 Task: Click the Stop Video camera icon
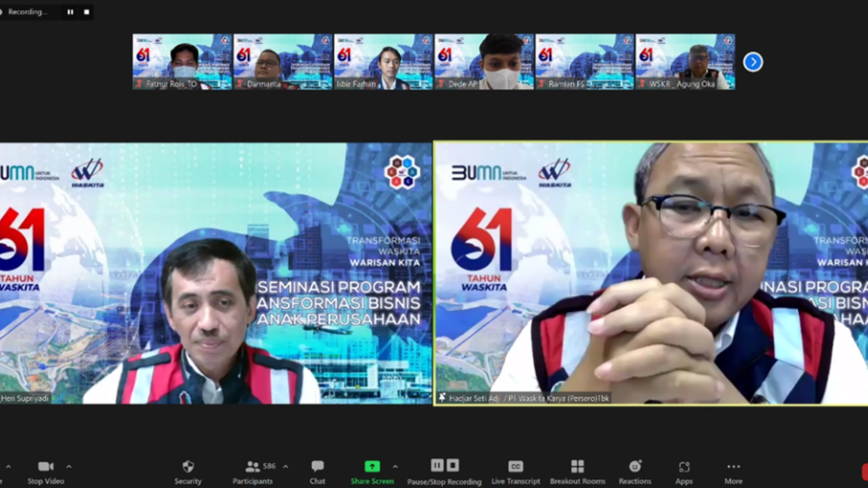pos(46,466)
